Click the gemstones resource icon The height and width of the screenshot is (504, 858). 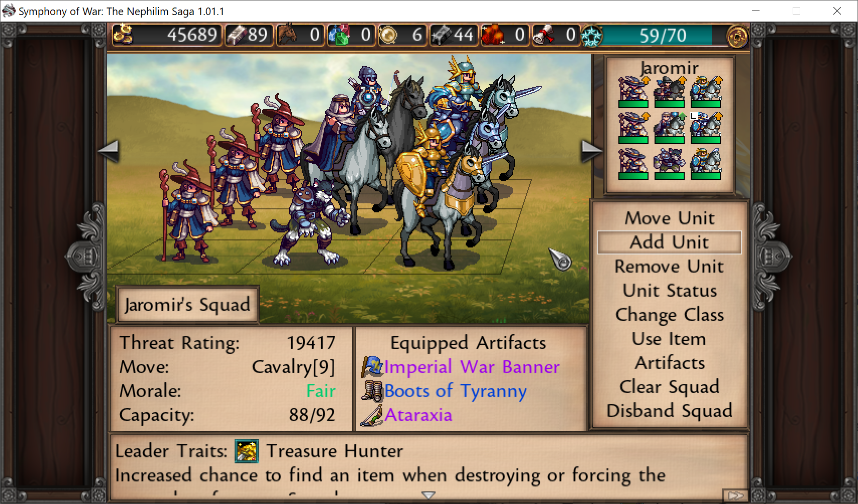coord(339,35)
